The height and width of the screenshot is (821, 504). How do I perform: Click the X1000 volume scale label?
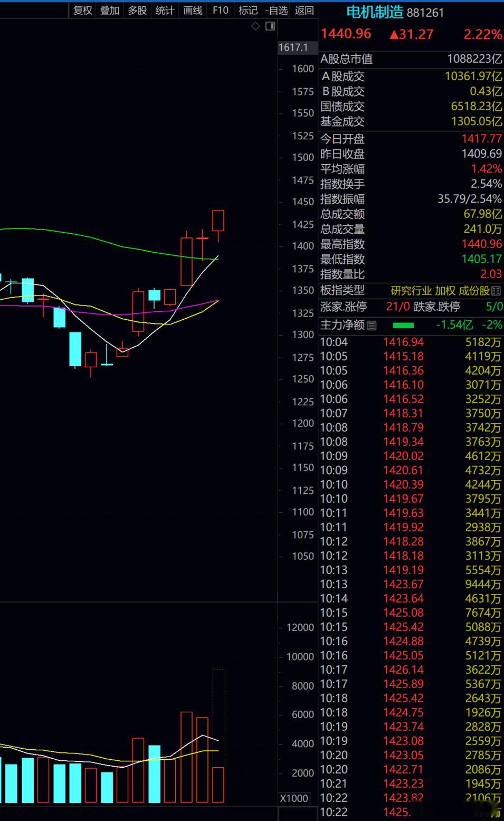point(294,798)
